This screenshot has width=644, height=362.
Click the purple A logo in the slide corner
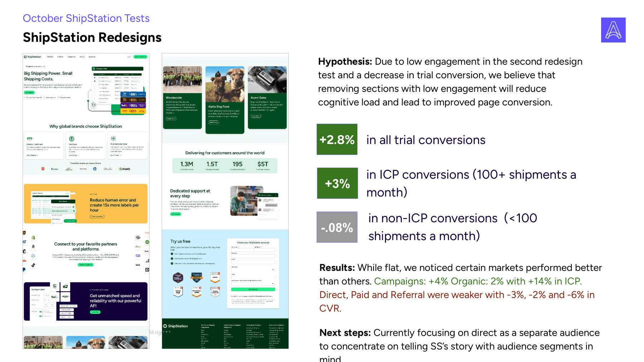(613, 30)
